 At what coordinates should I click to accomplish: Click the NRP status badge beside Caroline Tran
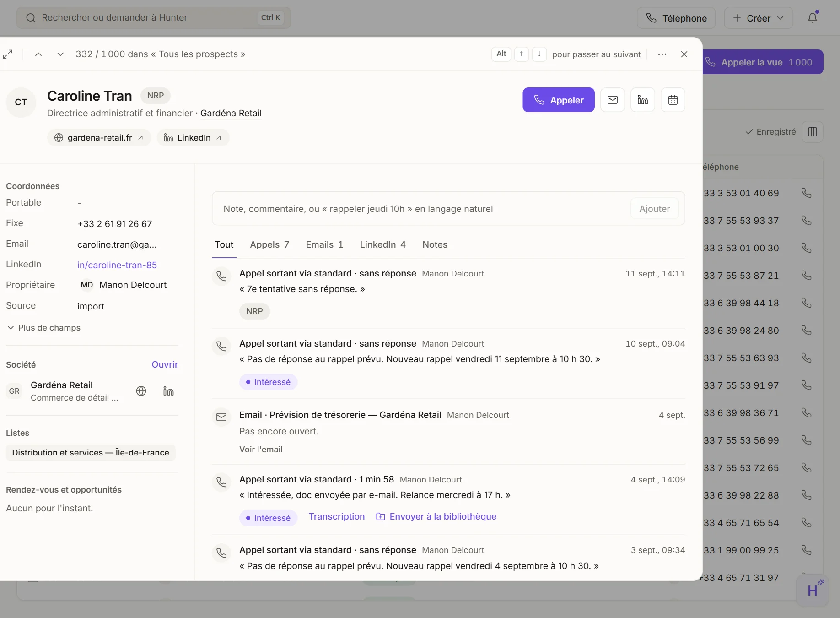[156, 96]
